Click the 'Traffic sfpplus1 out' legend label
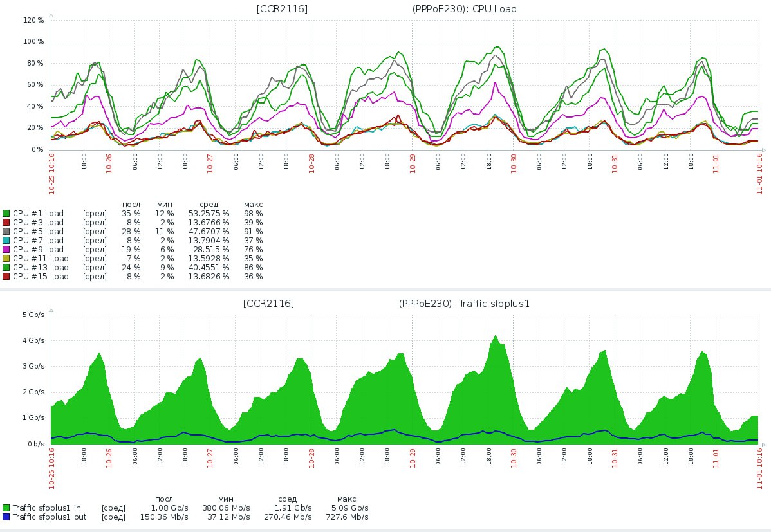This screenshot has height=532, width=771. 50,517
